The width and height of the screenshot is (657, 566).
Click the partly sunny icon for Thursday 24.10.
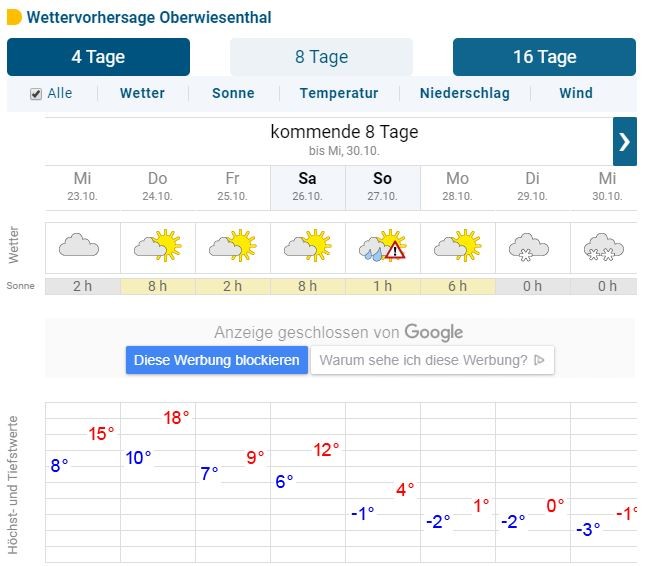click(x=158, y=246)
